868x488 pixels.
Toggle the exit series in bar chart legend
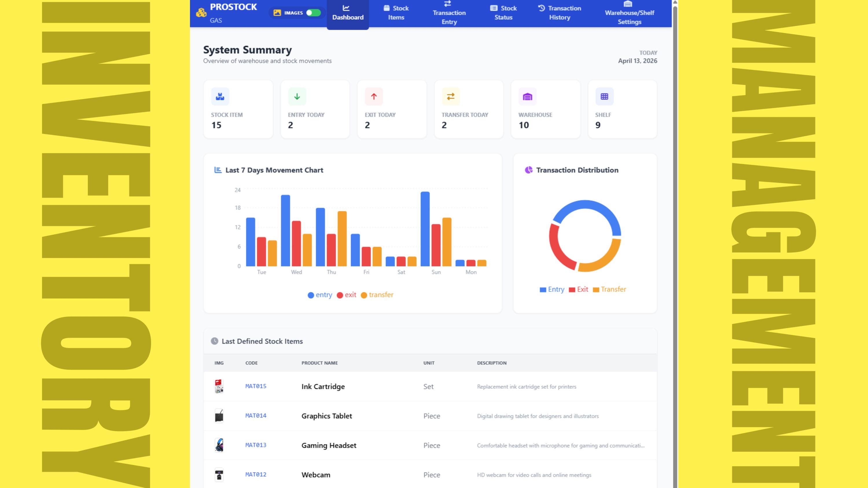pyautogui.click(x=346, y=295)
